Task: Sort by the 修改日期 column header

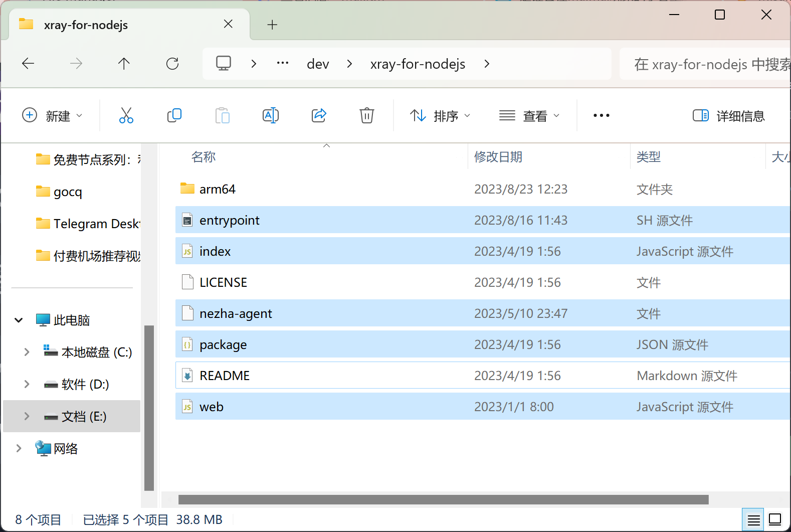Action: [x=498, y=157]
